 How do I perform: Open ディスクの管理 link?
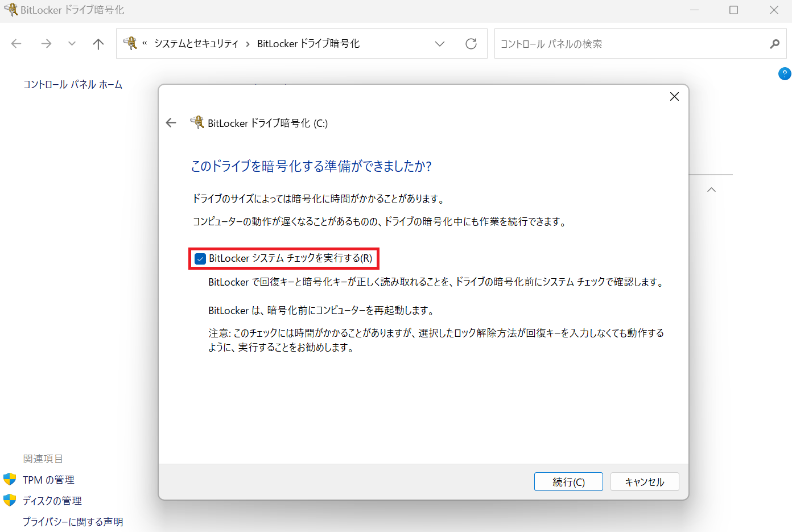point(52,501)
